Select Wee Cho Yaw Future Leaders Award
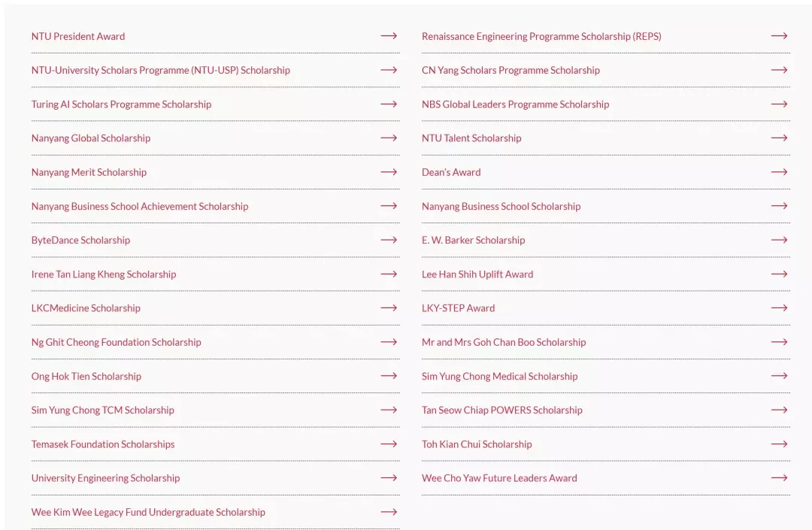 click(499, 478)
